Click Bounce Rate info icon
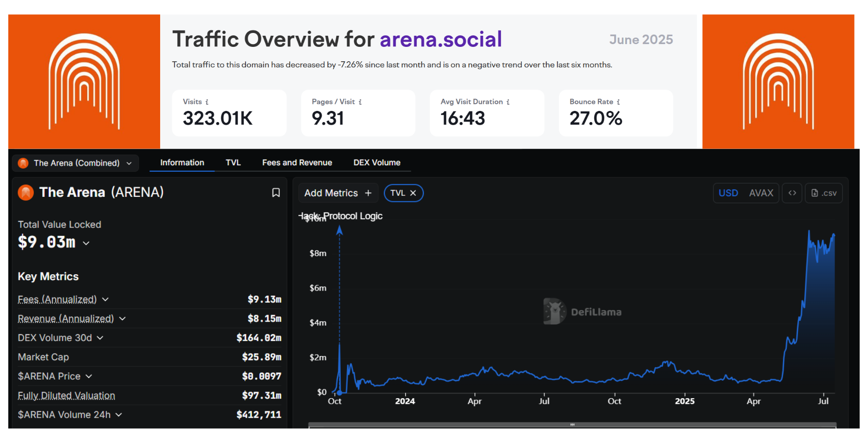This screenshot has width=868, height=446. pos(618,102)
